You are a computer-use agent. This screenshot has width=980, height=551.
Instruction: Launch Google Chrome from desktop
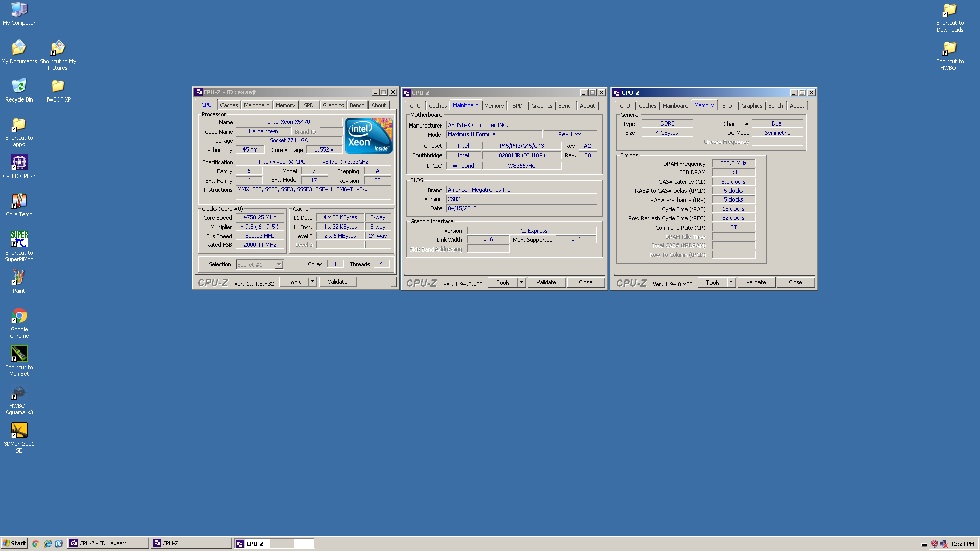click(19, 323)
